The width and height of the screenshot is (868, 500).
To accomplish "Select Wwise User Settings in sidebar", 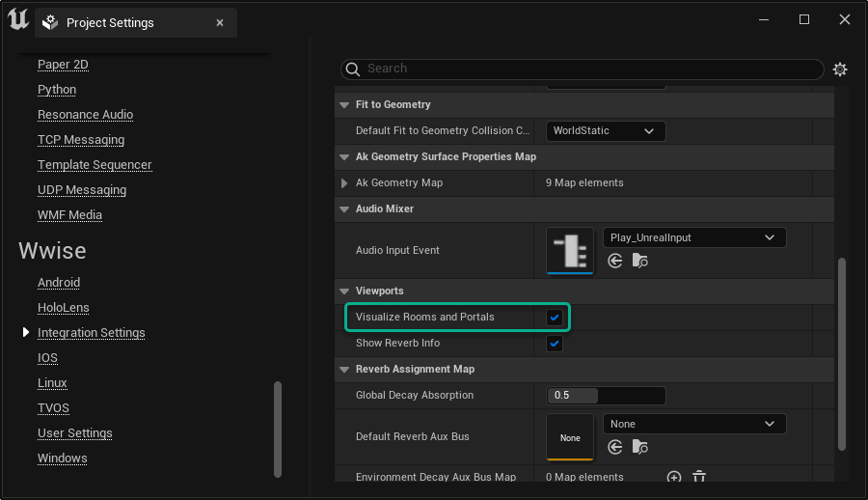I will point(74,433).
